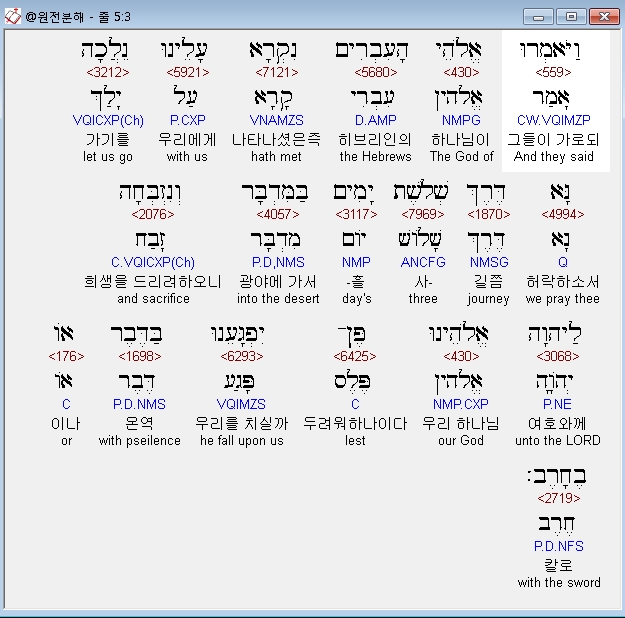Click the Korean gloss 두려워하나이다
This screenshot has height=618, width=625.
[355, 423]
